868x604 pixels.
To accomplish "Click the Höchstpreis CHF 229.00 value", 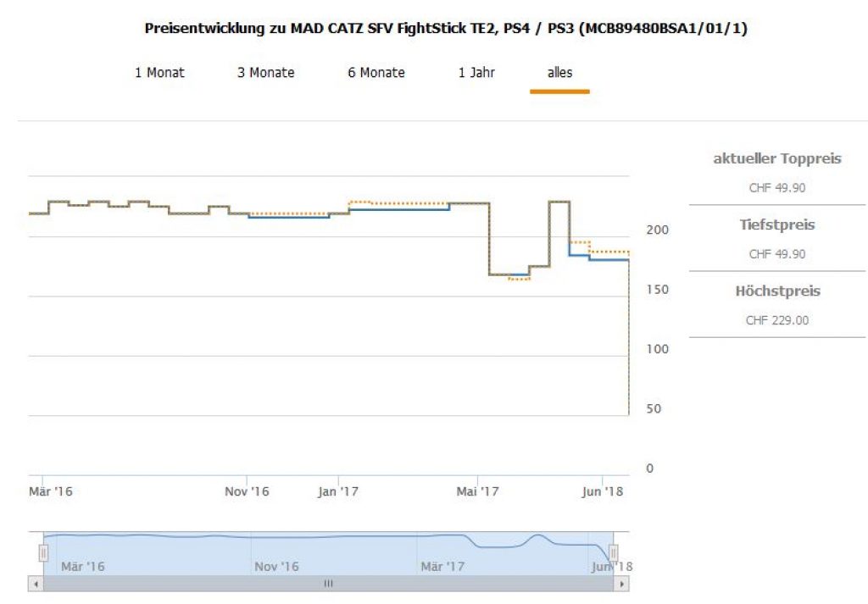I will pos(777,320).
